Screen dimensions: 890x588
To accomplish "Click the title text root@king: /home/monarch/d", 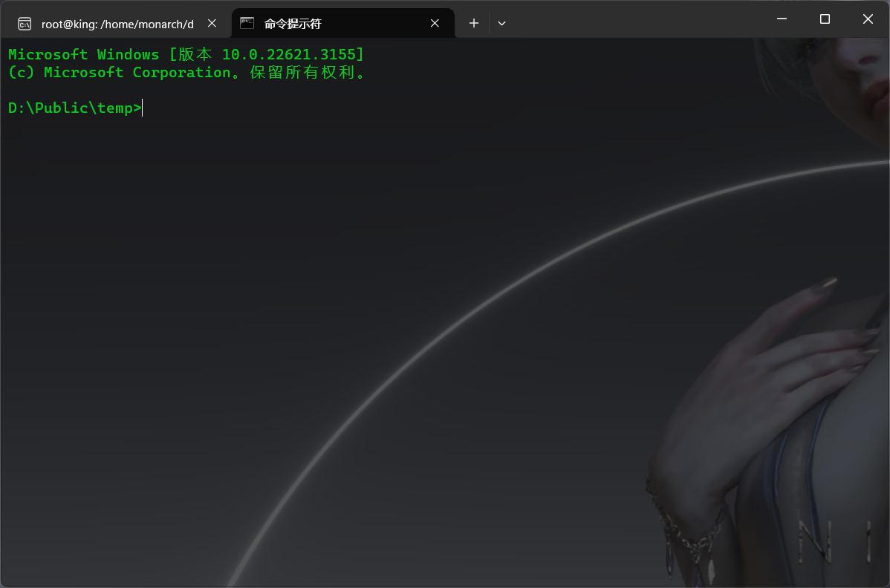I will pyautogui.click(x=119, y=23).
